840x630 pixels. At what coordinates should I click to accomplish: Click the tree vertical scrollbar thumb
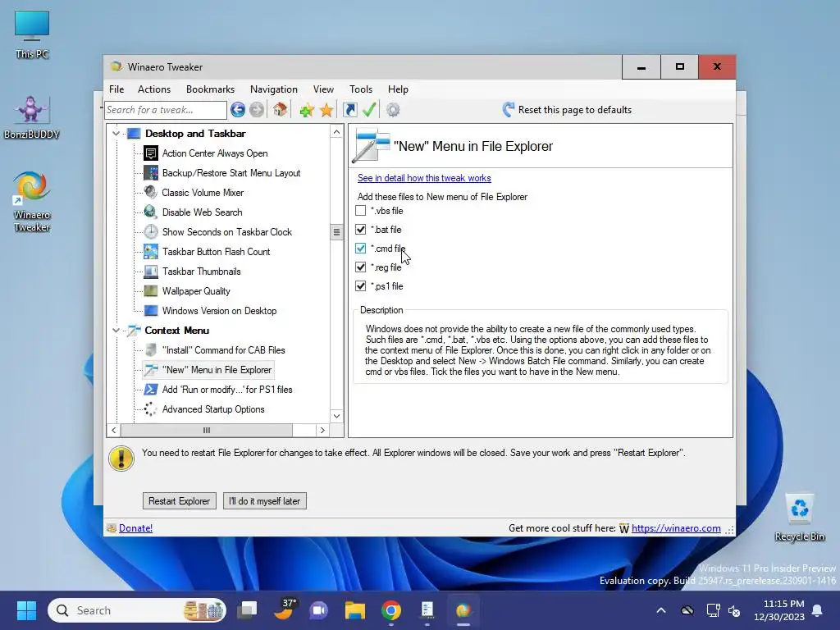point(336,232)
